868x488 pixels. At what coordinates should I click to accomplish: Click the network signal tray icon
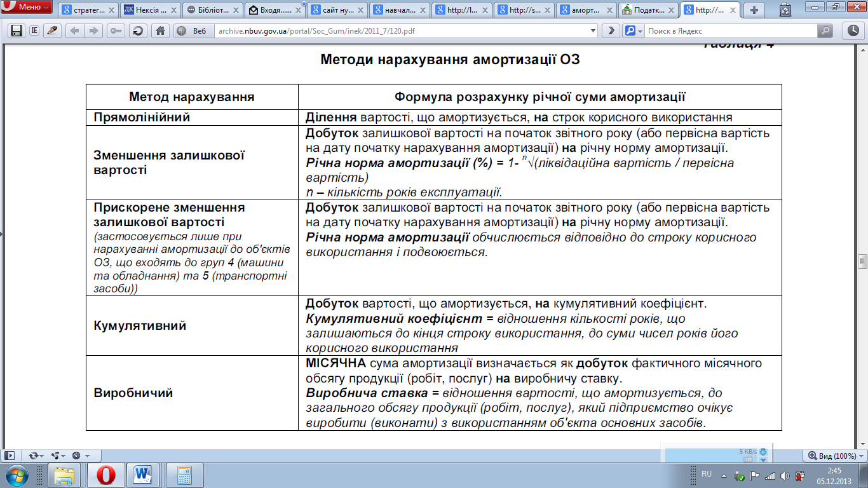770,475
